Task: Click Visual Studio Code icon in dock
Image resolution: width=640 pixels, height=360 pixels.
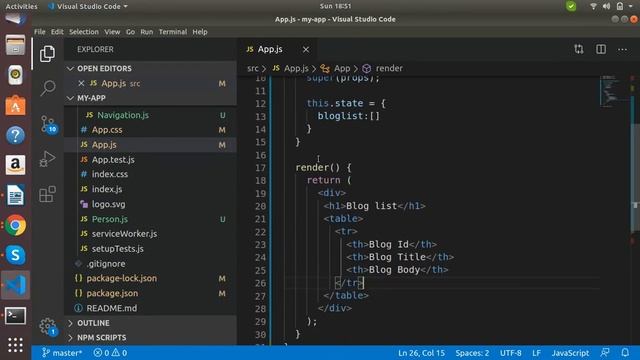Action: pos(16,285)
